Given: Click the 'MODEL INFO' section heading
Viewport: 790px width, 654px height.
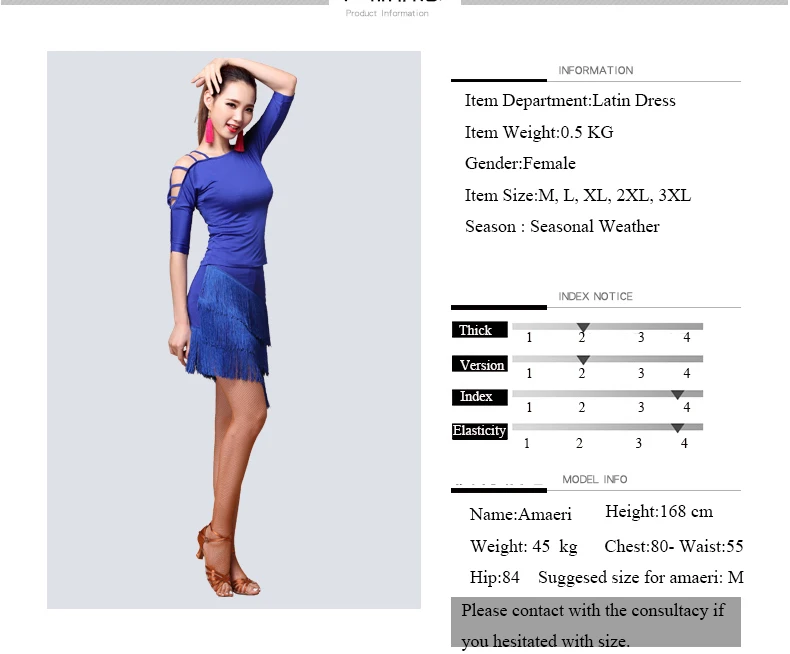Looking at the screenshot, I should point(595,479).
